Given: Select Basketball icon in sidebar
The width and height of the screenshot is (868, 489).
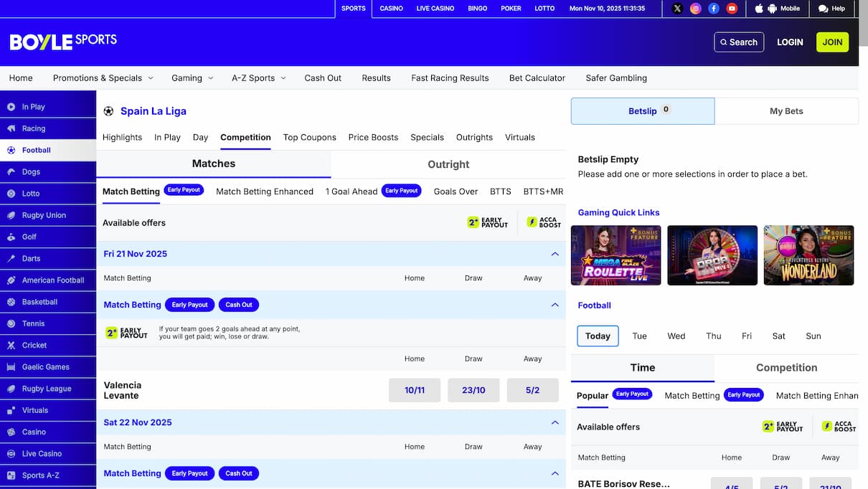Looking at the screenshot, I should 11,302.
